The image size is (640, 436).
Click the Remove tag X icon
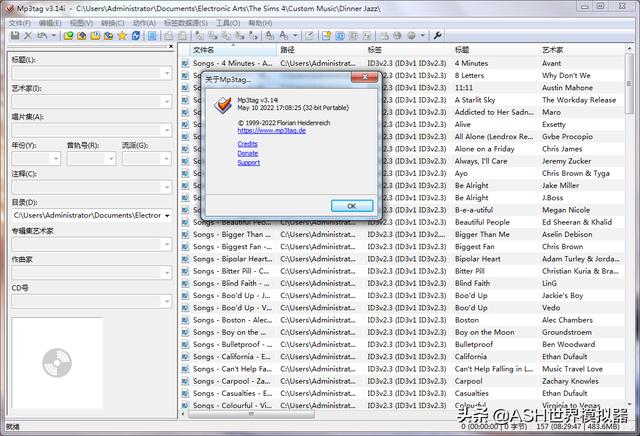28,36
